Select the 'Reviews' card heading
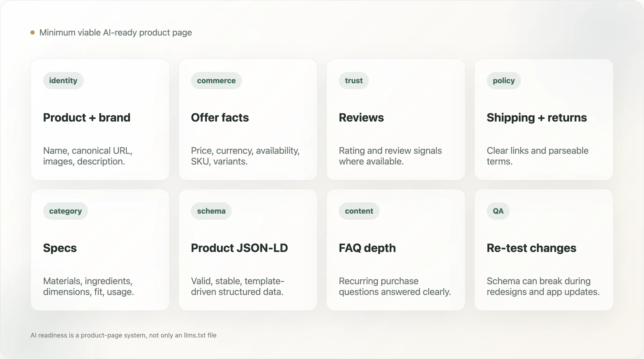 click(x=361, y=118)
